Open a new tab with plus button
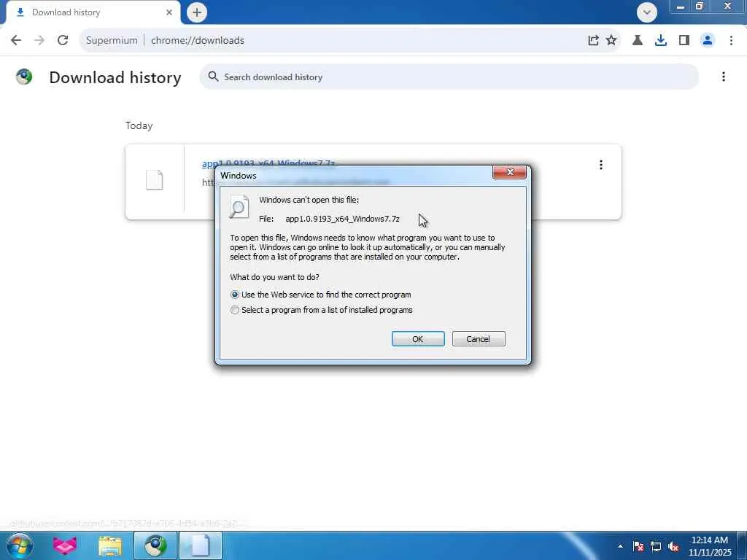 [x=197, y=12]
